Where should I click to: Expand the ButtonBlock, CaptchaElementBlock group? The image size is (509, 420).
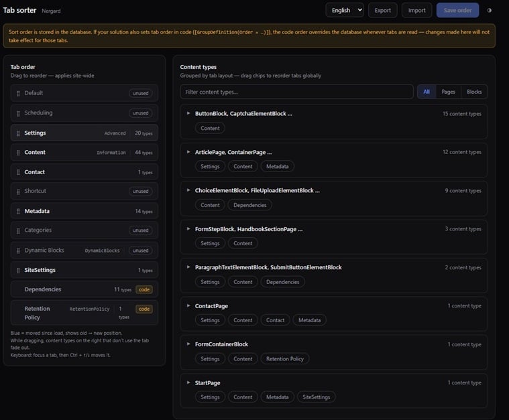(x=188, y=113)
